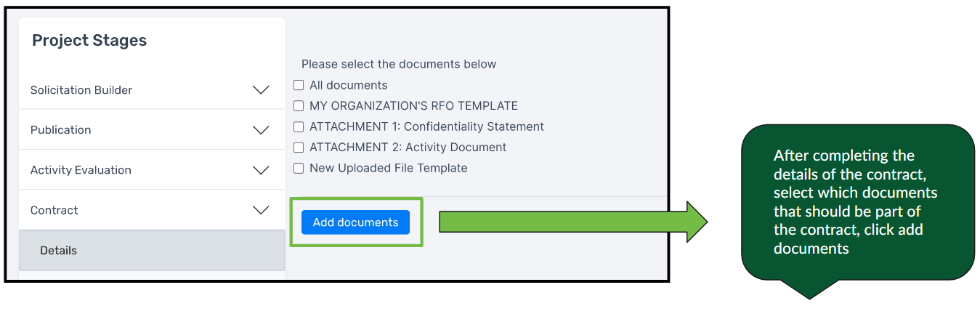This screenshot has height=314, width=980.
Task: Click the green arrow pointing right
Action: point(573,222)
